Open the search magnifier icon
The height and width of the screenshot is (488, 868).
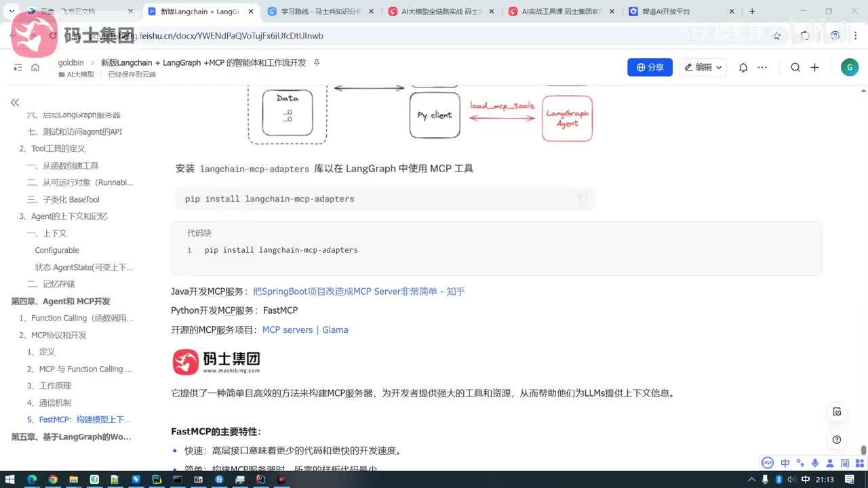tap(795, 67)
